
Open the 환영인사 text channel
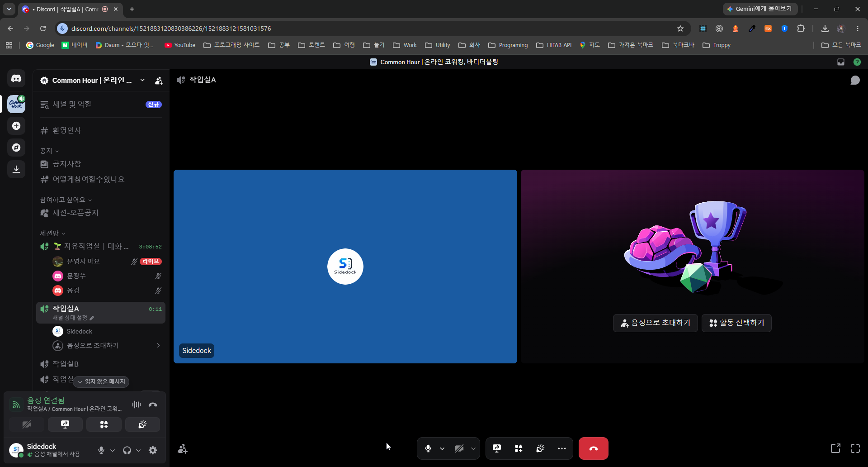(x=100, y=130)
